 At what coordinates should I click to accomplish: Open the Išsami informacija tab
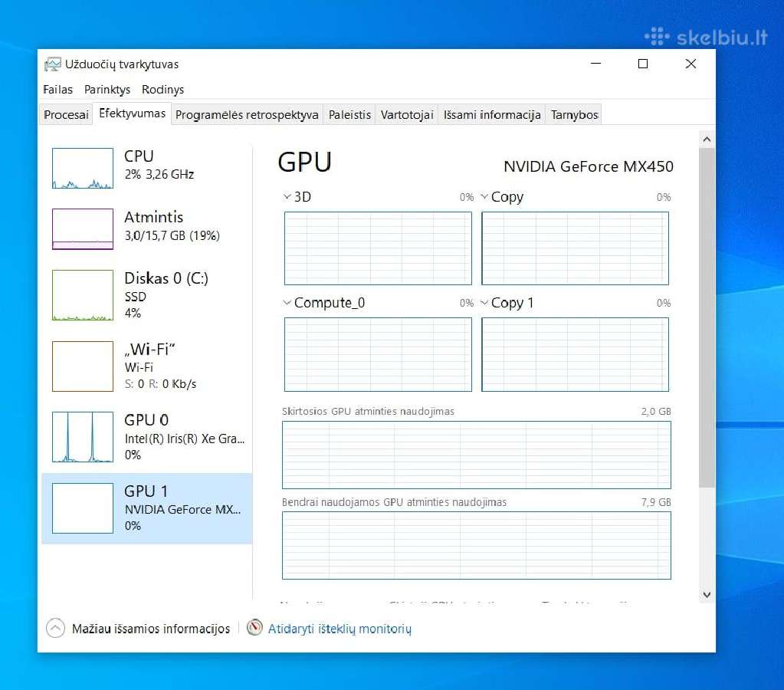tap(492, 114)
